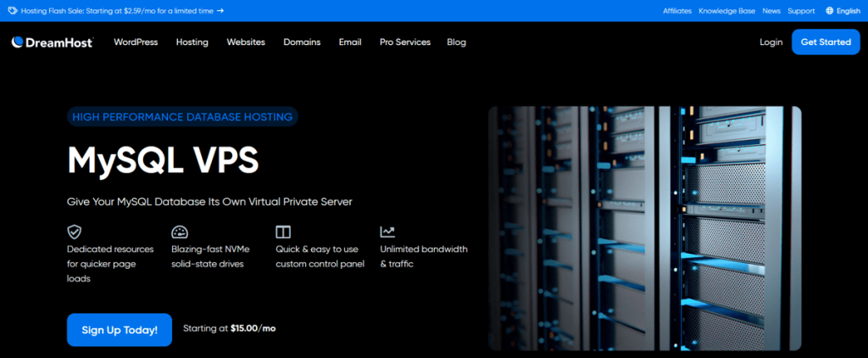Screen dimensions: 868x358
Task: Click the Give Your MySQL Database subtitle
Action: pyautogui.click(x=209, y=202)
